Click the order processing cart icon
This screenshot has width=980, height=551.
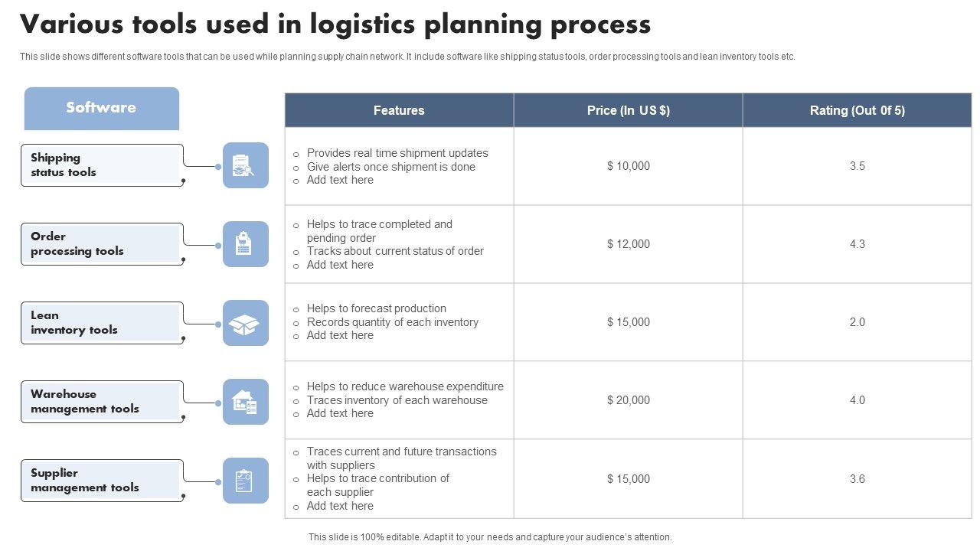(x=245, y=244)
